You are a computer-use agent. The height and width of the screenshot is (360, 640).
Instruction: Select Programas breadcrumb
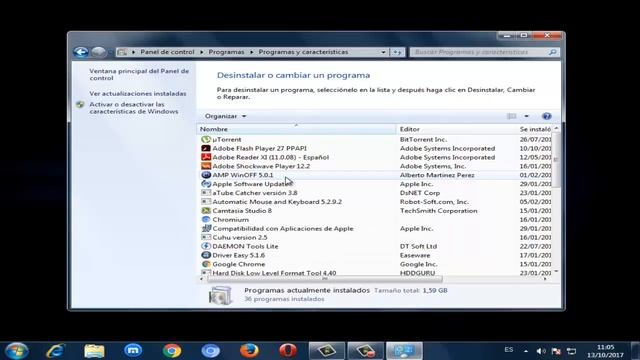[226, 52]
